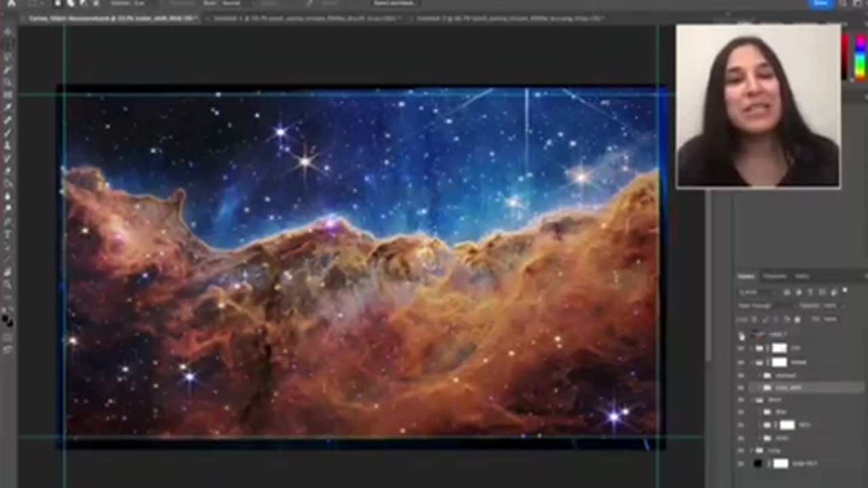Click the Fill percentage field in Layers panel
This screenshot has height=488, width=868.
[831, 319]
